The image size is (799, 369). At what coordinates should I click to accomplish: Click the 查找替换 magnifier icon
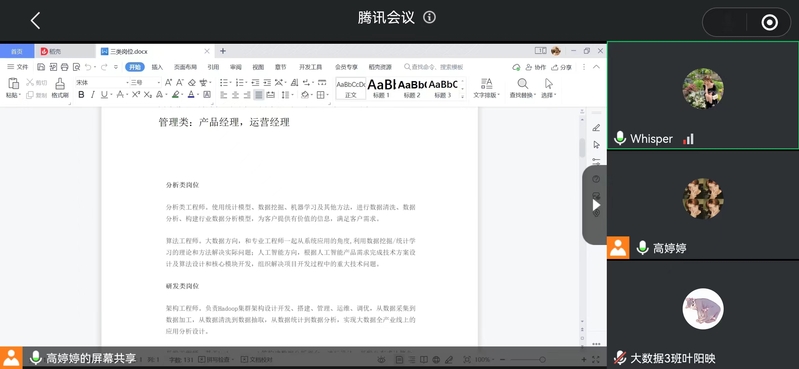click(x=523, y=84)
